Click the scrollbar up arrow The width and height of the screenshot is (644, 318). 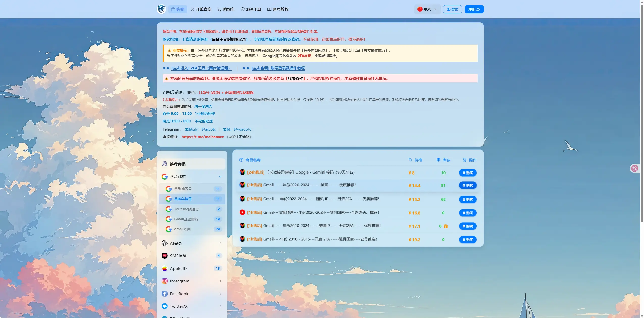642,2
